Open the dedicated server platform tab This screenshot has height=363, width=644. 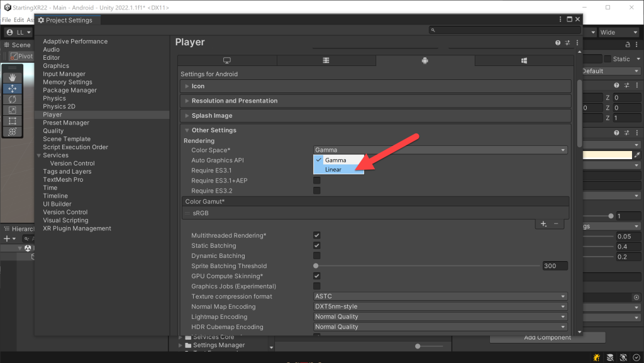(326, 60)
